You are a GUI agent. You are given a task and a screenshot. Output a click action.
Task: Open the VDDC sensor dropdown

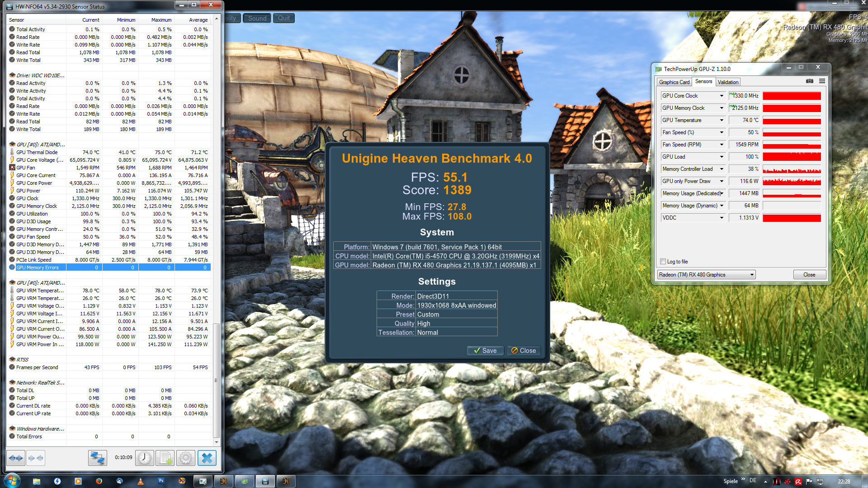point(722,218)
